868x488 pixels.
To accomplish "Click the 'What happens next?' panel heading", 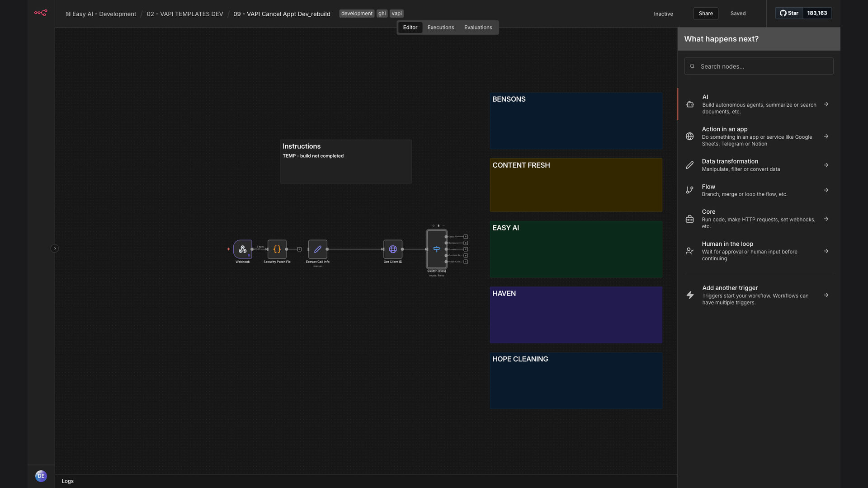I will pos(722,39).
